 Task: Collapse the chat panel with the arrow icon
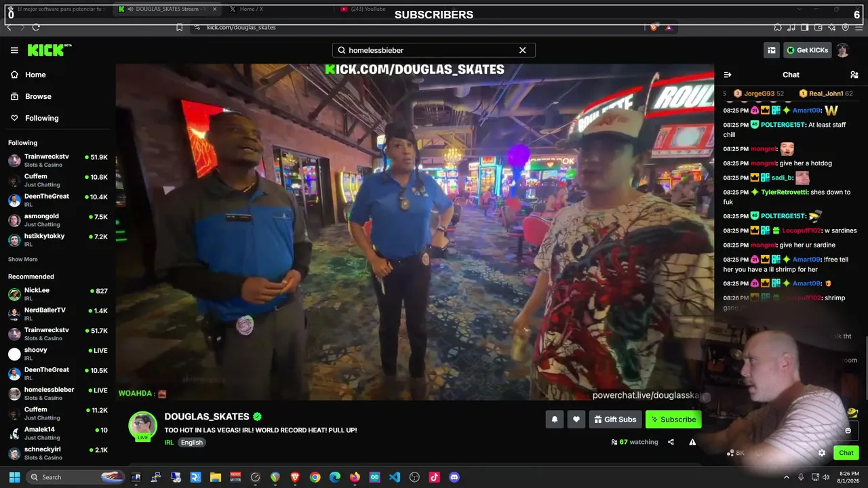[x=728, y=75]
